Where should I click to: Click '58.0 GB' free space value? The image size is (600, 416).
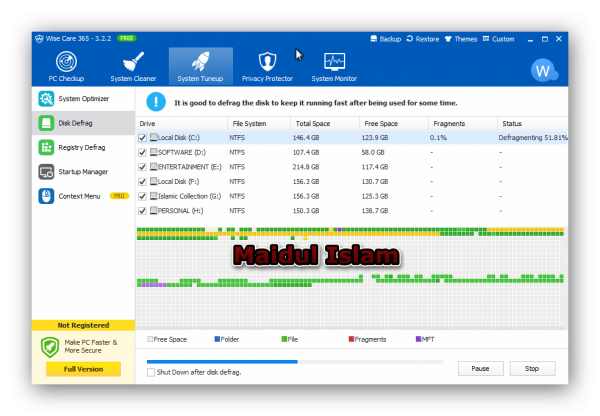[373, 152]
